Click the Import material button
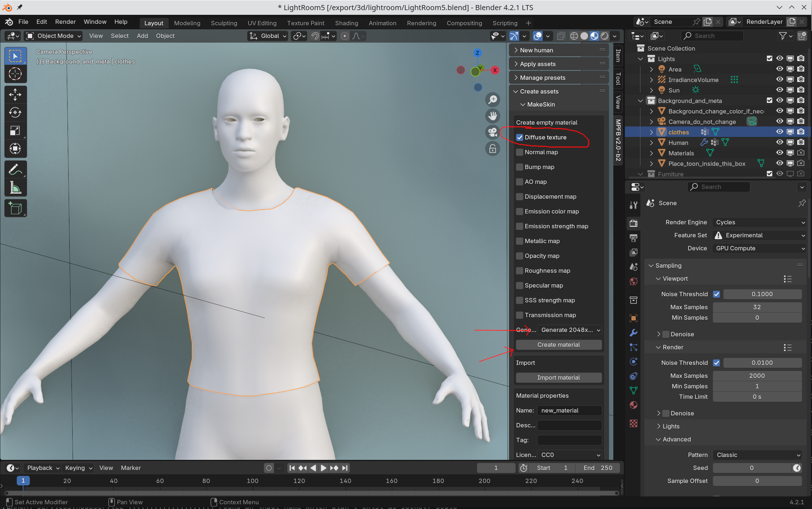Image resolution: width=812 pixels, height=509 pixels. coord(558,378)
